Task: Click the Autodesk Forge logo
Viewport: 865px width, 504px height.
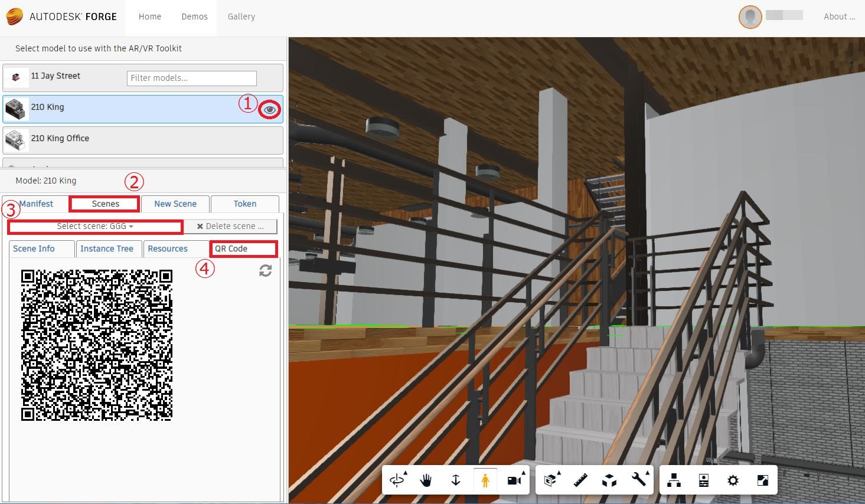Action: tap(61, 17)
